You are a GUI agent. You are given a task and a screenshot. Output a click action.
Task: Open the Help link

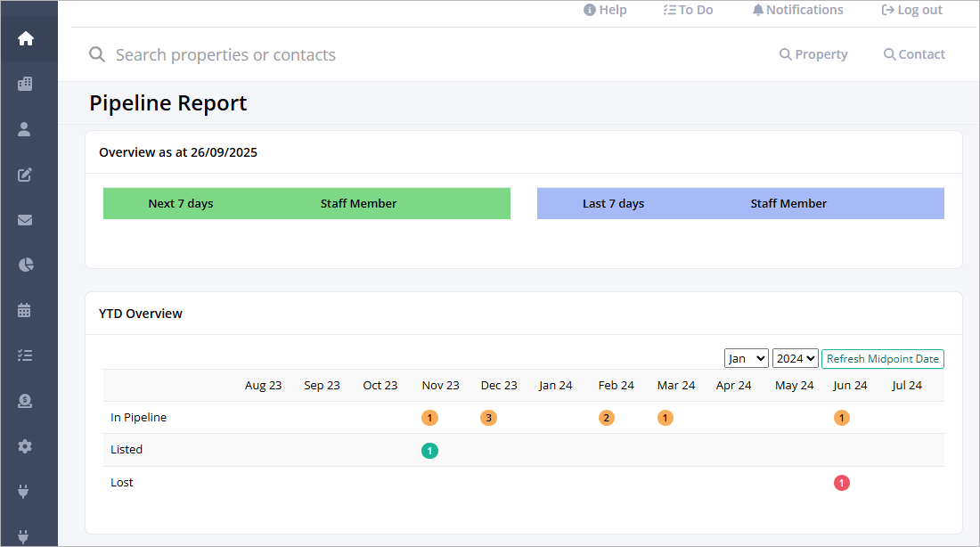[x=605, y=10]
